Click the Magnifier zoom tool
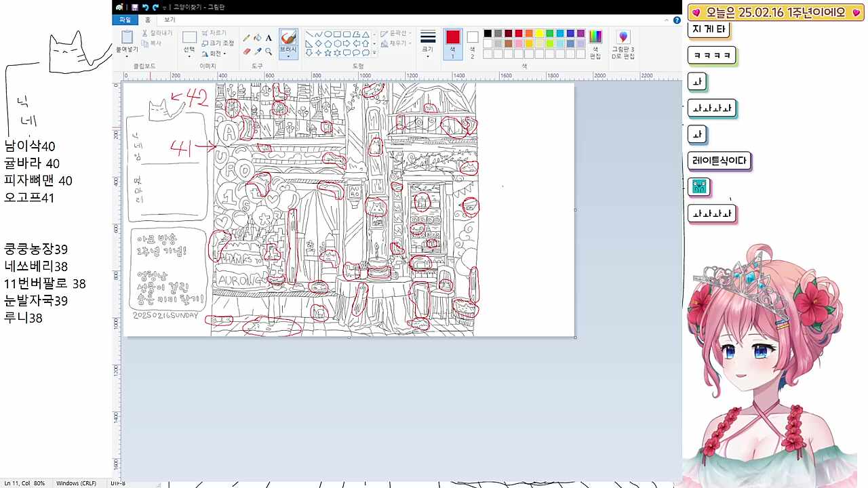This screenshot has height=488, width=868. pos(269,51)
